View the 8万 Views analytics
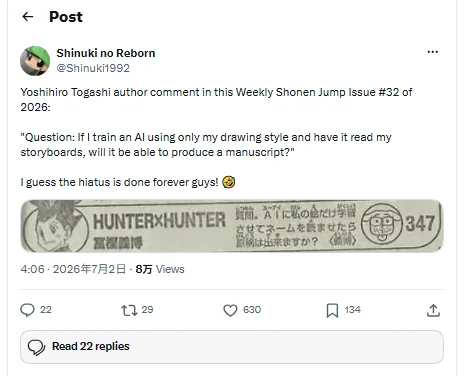 click(160, 269)
